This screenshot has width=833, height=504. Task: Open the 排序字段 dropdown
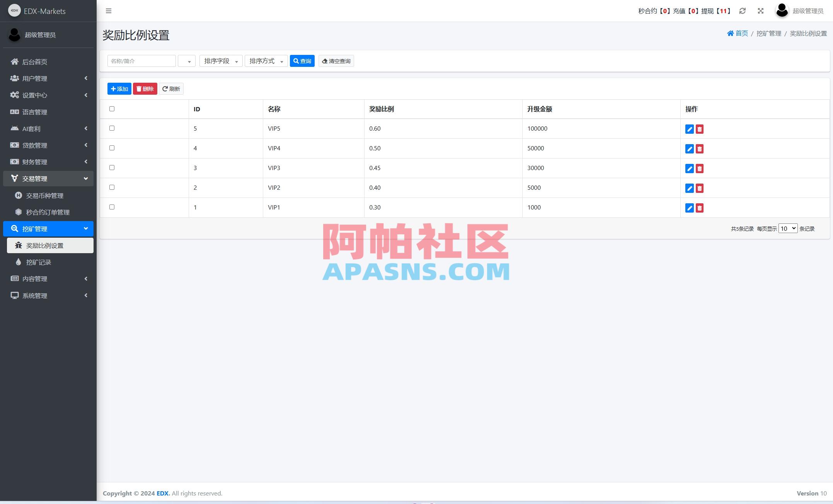(x=220, y=61)
